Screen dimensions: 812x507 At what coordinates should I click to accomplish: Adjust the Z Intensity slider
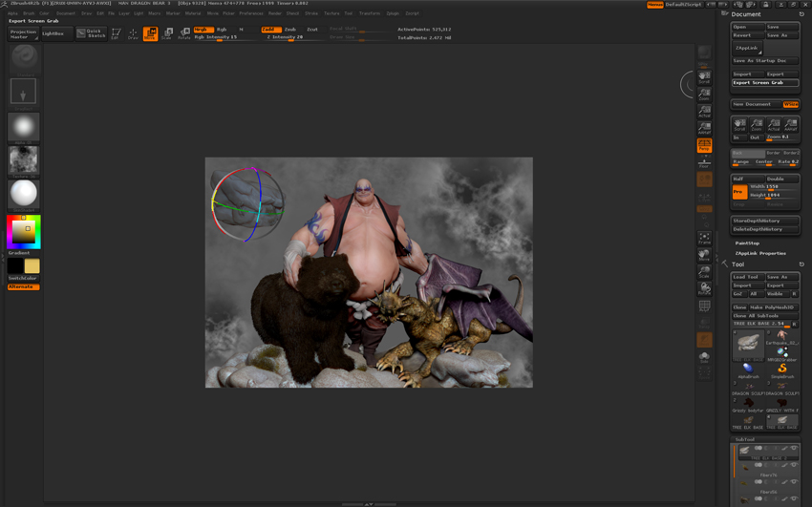click(x=292, y=37)
